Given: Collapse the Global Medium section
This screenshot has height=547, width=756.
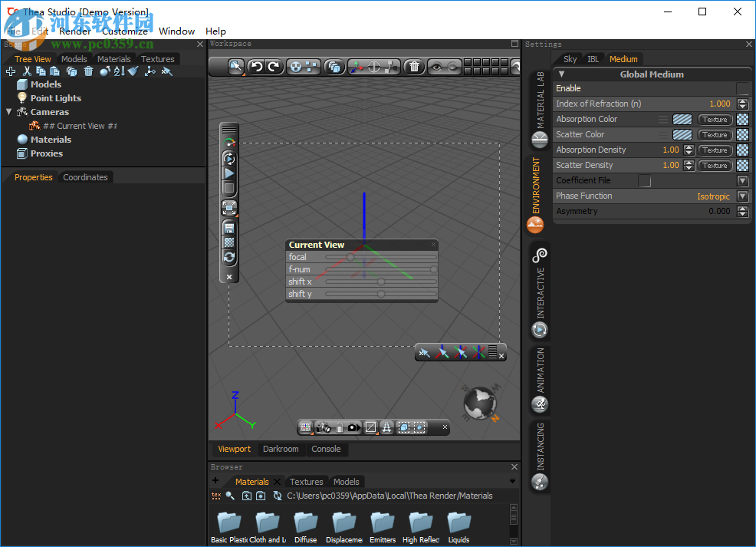Looking at the screenshot, I should pyautogui.click(x=561, y=74).
